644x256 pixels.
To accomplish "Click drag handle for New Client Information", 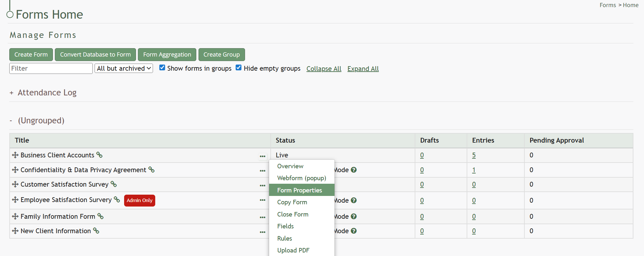I will [15, 231].
